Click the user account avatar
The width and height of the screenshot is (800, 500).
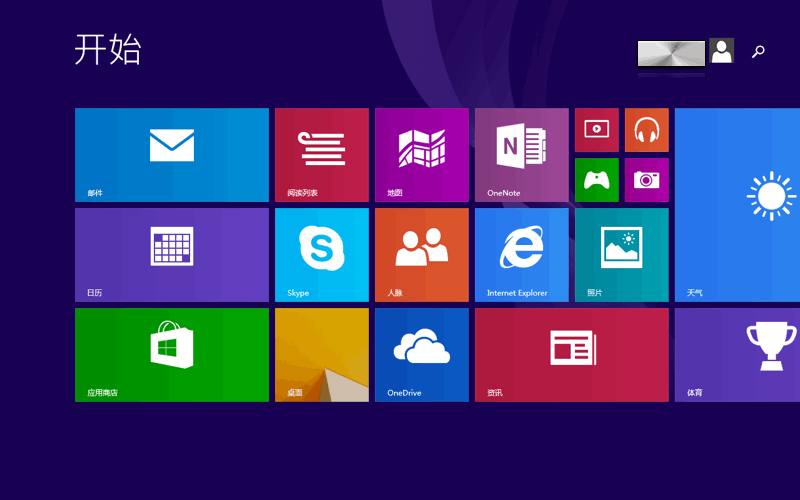721,51
